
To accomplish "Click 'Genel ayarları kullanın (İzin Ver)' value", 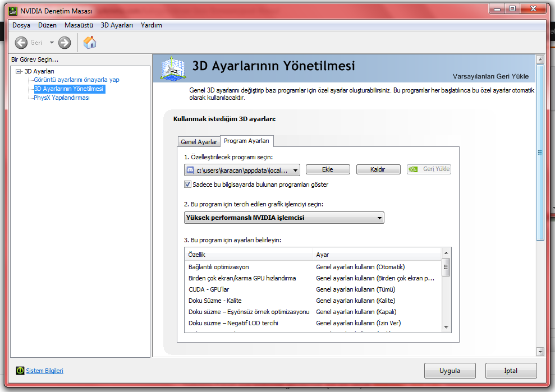I will pos(358,323).
